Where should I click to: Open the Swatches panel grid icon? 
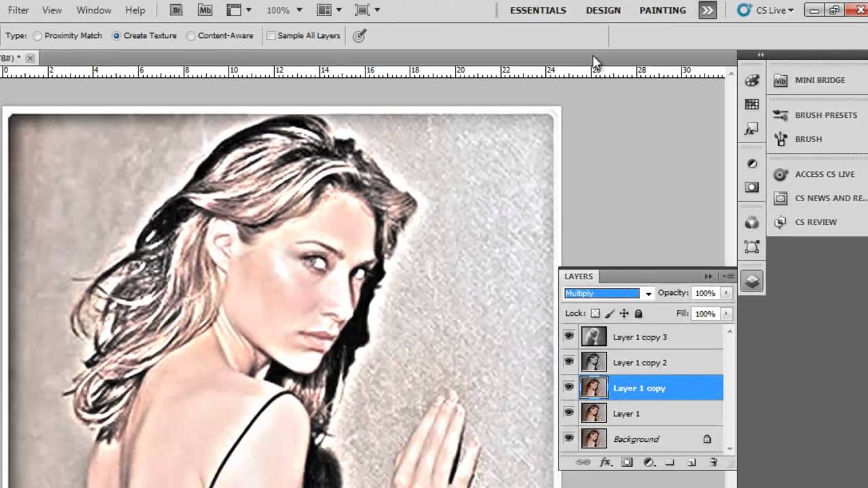pos(751,104)
